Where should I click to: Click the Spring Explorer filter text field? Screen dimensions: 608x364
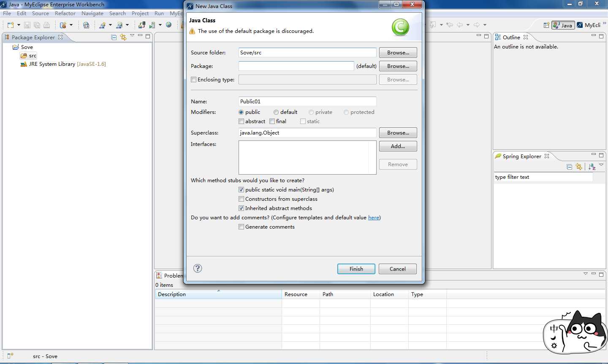point(543,177)
